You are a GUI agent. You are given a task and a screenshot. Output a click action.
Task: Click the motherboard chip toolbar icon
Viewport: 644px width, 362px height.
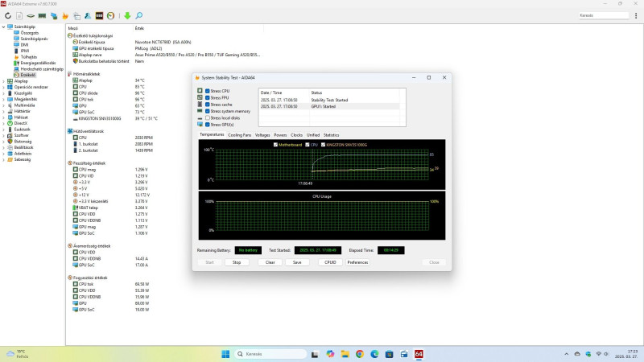click(31, 15)
